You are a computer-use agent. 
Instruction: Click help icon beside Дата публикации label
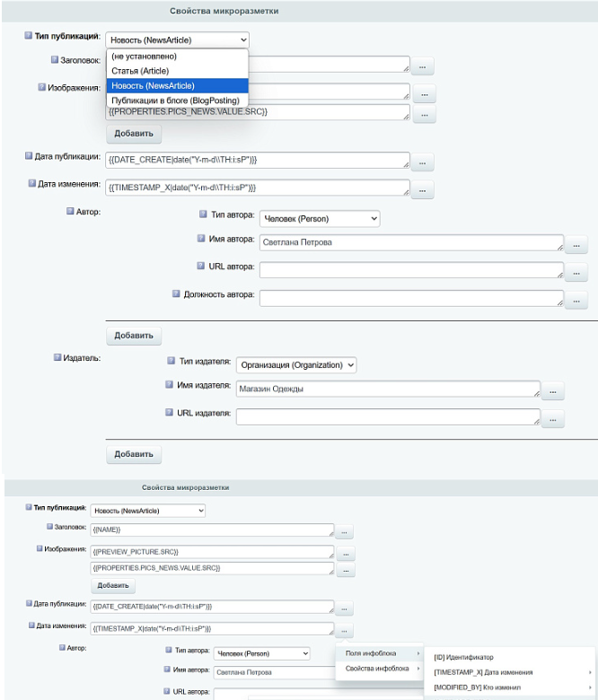(29, 156)
